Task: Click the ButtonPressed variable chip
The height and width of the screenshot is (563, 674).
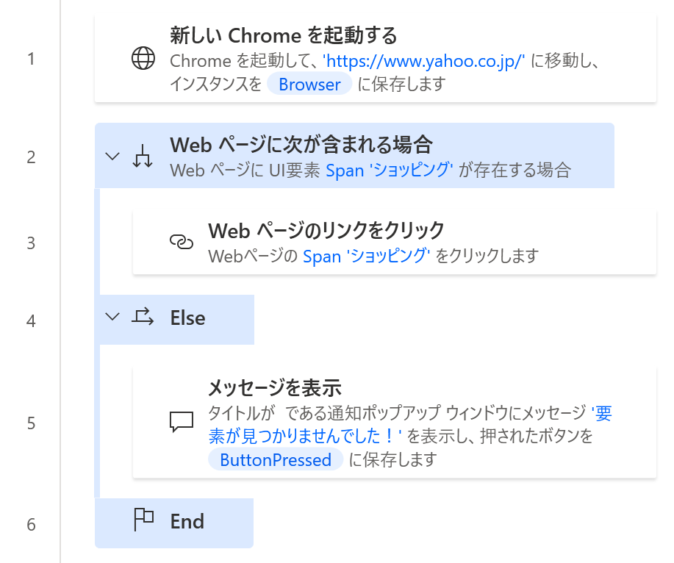Action: pos(276,460)
